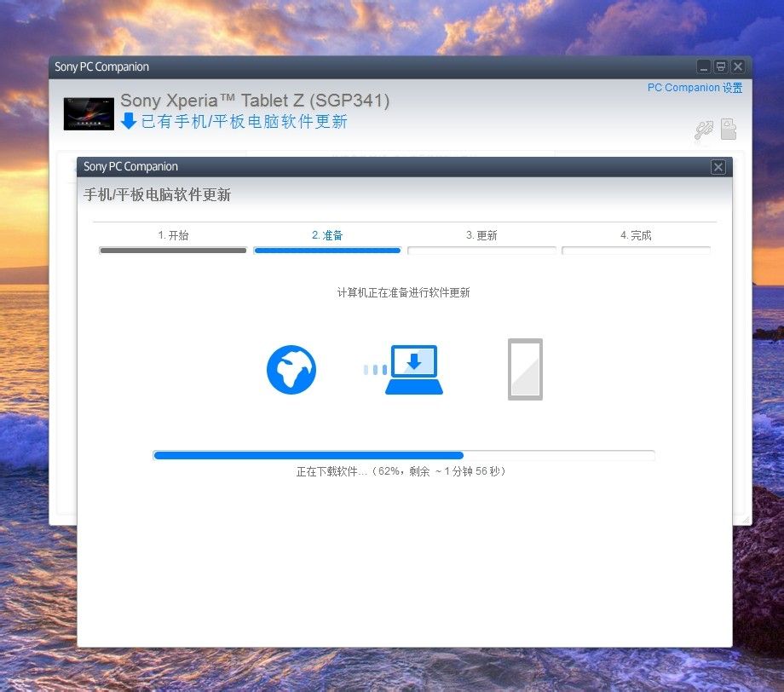The width and height of the screenshot is (784, 692).
Task: Click 计算机正在准备进行软件更新 message
Action: (403, 292)
